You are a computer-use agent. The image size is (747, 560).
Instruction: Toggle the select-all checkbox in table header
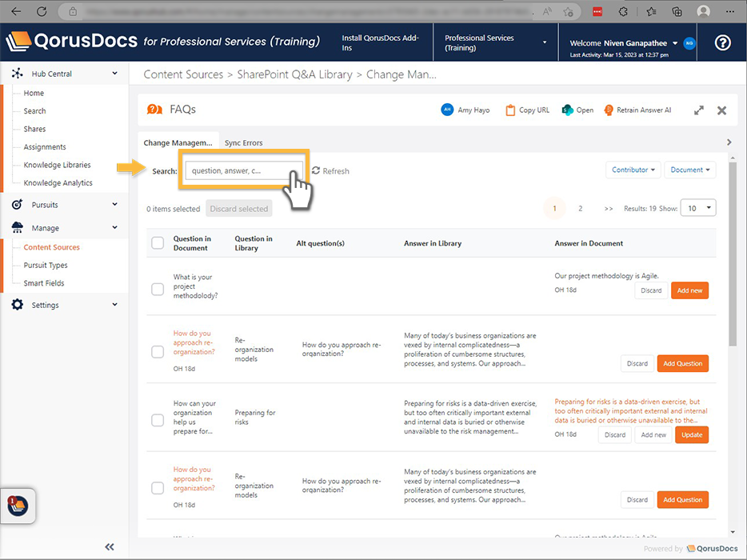click(x=158, y=242)
